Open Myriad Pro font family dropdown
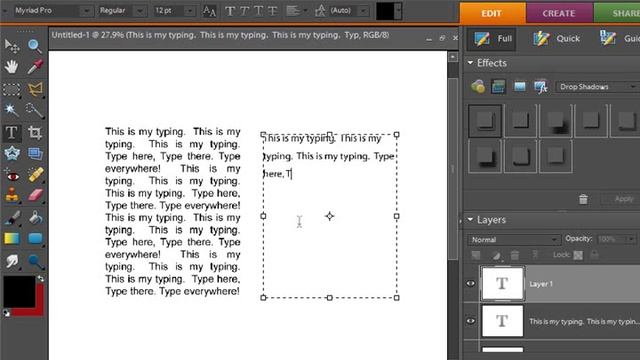The width and height of the screenshot is (640, 360). 87,11
